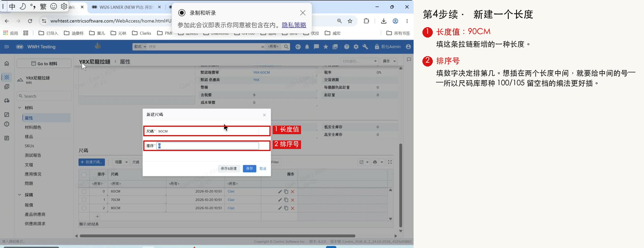The width and height of the screenshot is (644, 248).
Task: Click the search magnifier in app header
Action: point(286,47)
